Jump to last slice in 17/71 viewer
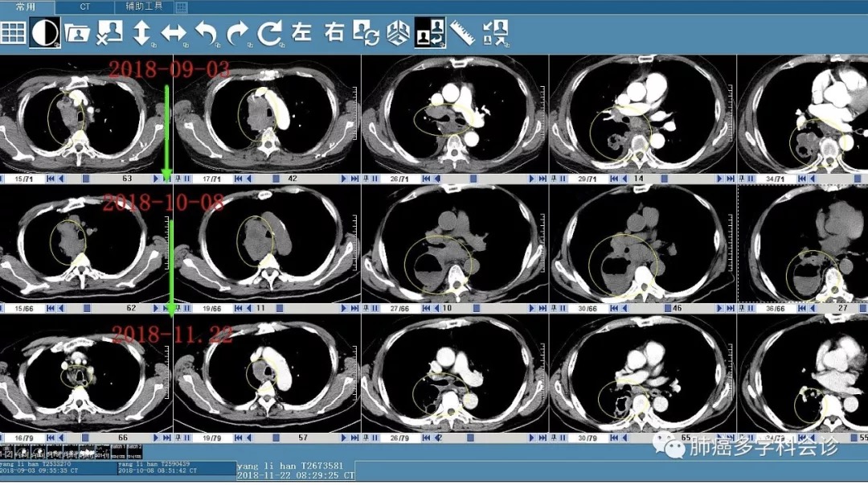 (354, 178)
